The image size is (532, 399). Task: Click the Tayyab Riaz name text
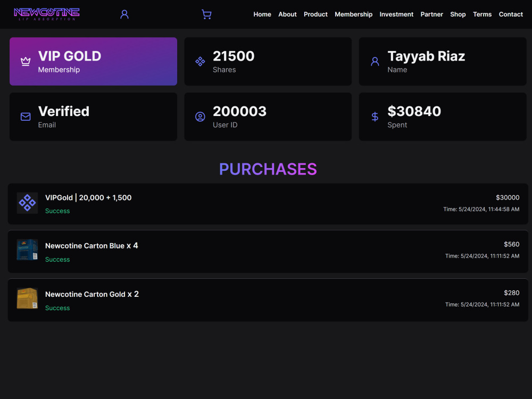tap(426, 56)
